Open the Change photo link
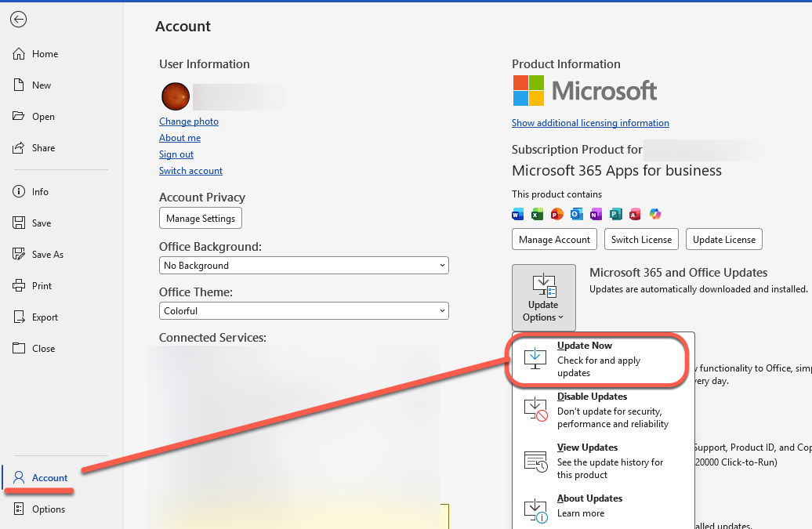 pyautogui.click(x=189, y=121)
